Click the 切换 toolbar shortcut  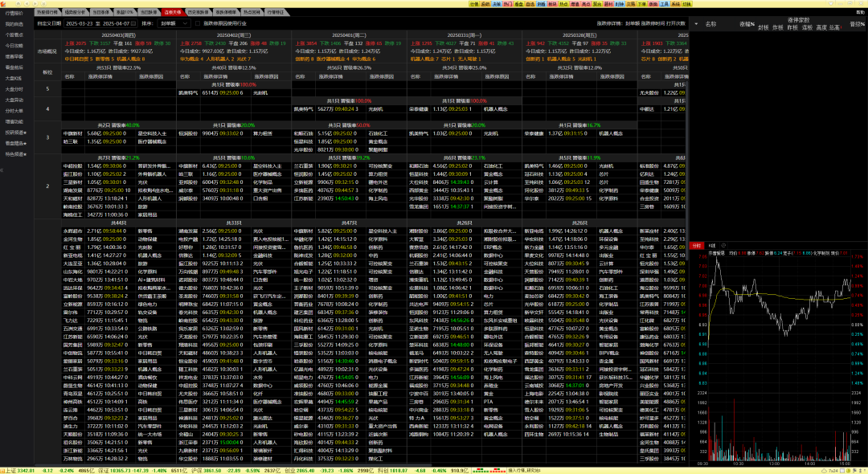tap(687, 3)
